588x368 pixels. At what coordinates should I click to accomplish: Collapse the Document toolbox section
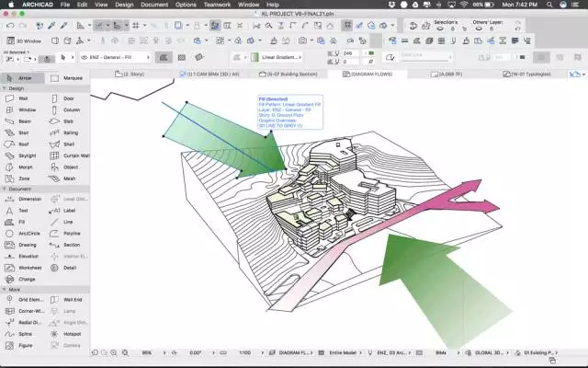coord(5,189)
